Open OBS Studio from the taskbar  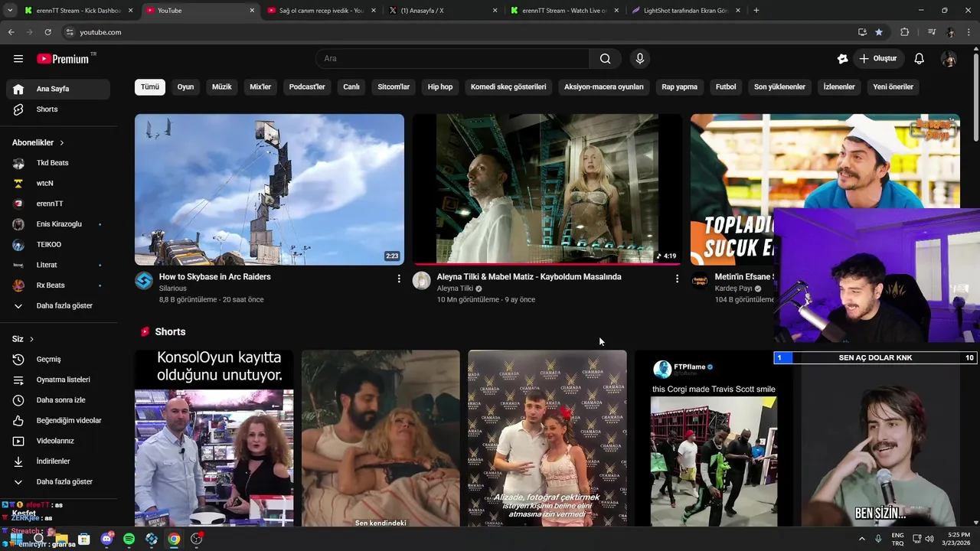coord(197,539)
